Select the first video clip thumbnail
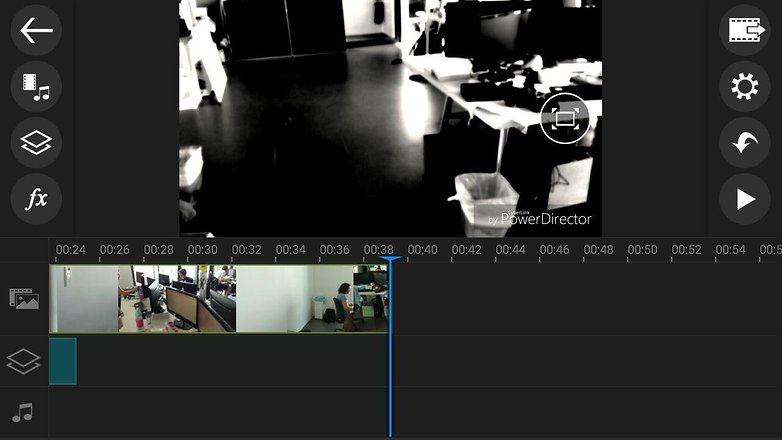This screenshot has height=440, width=782. [x=84, y=298]
